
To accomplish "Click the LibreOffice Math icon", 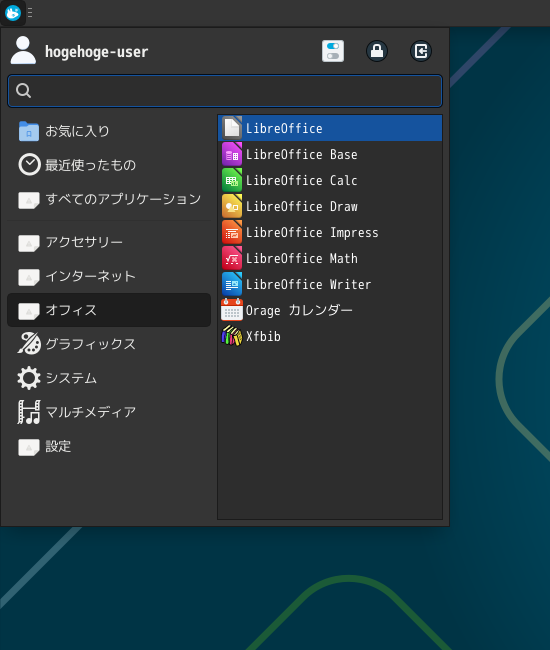I will coord(232,258).
